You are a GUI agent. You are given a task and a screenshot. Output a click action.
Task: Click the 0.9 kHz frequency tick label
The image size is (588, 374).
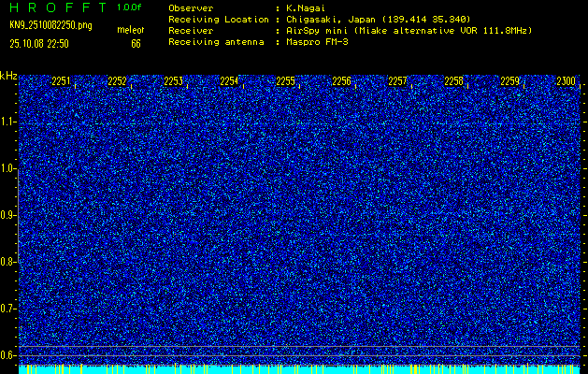(x=8, y=215)
